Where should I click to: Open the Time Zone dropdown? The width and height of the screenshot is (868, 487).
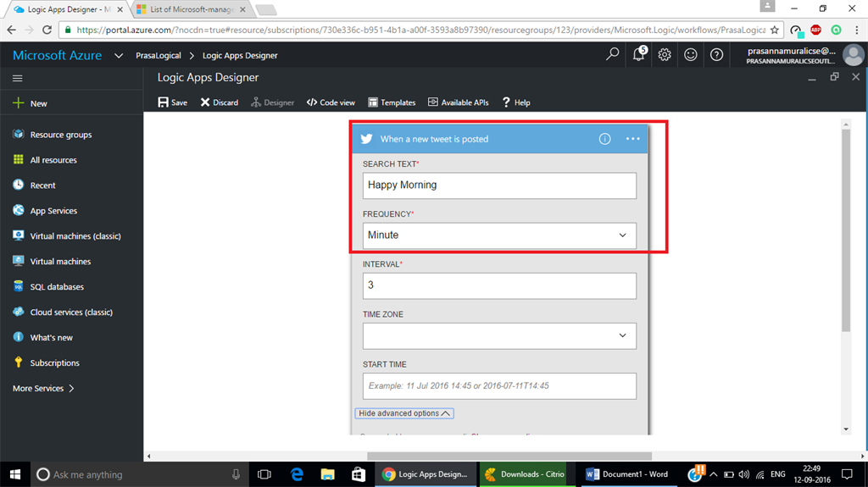(x=499, y=336)
